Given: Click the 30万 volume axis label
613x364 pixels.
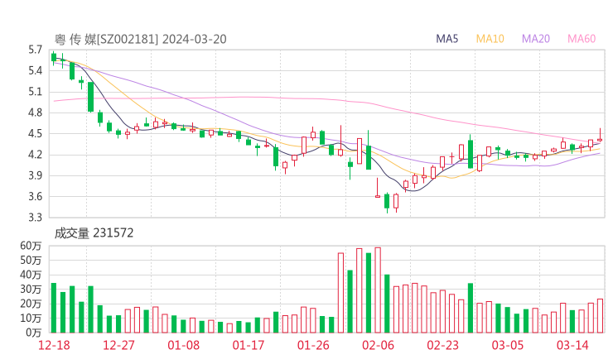Looking at the screenshot, I should tap(31, 289).
